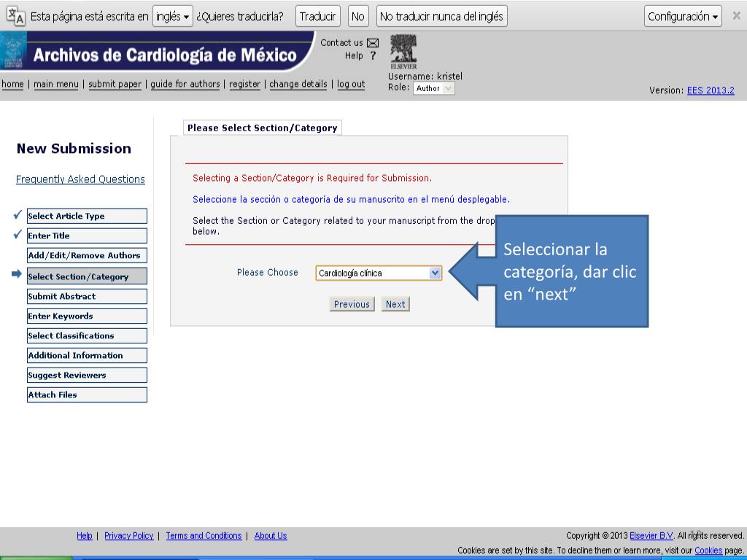Click the translate page icon

point(15,17)
